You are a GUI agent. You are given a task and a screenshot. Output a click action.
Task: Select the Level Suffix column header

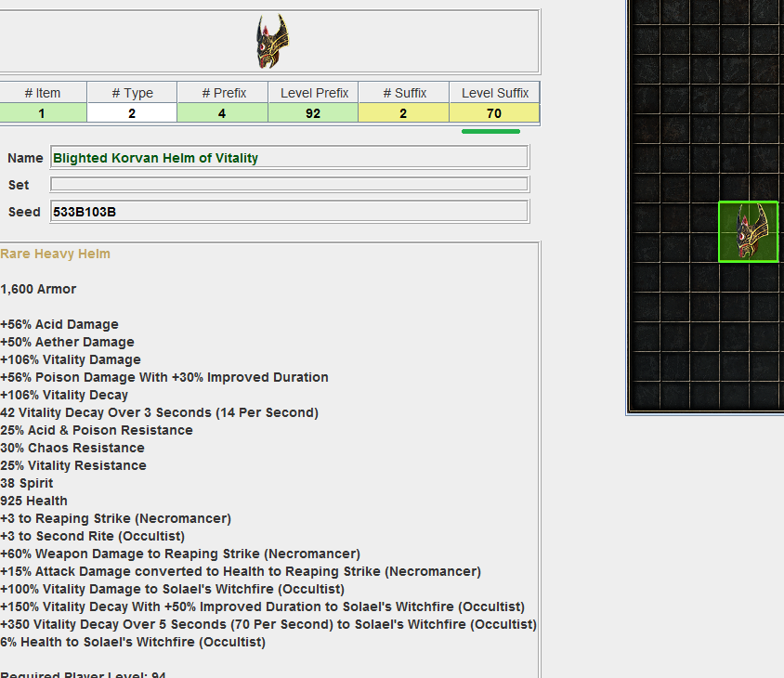[x=494, y=93]
